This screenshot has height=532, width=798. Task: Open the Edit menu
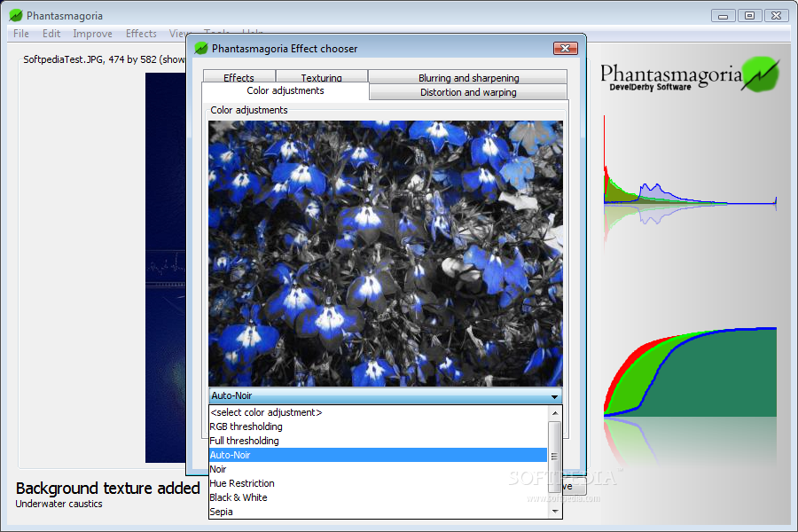tap(51, 34)
